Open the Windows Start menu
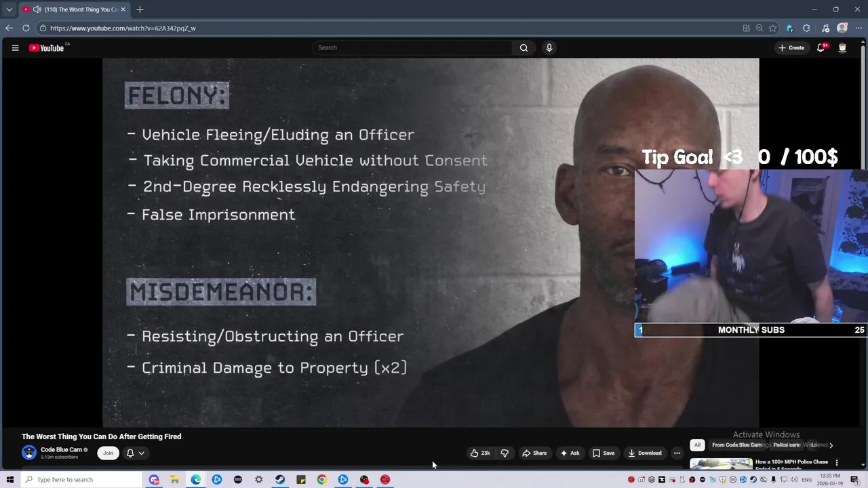The image size is (868, 488). 9,480
